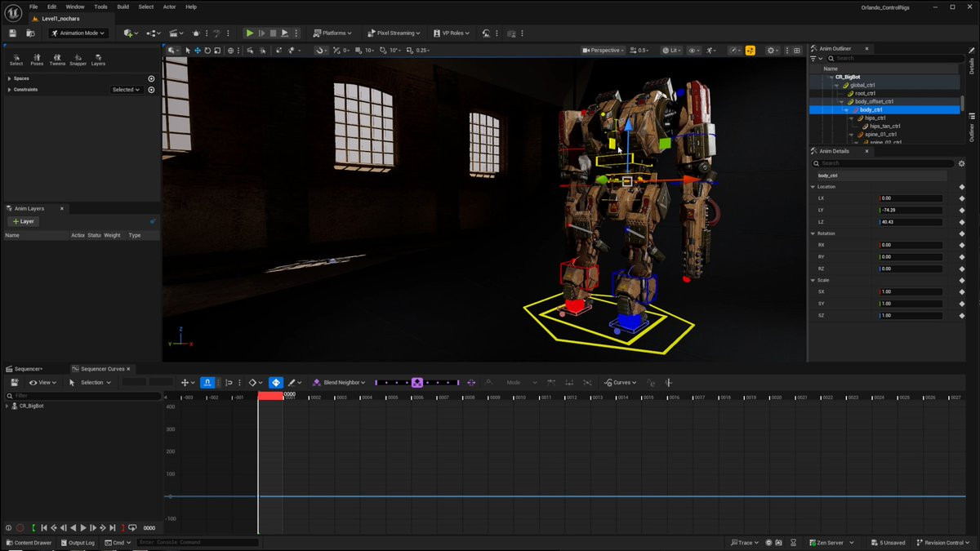Toggle curve editor snapping magnet
Screen dimensions: 980x551
point(207,382)
